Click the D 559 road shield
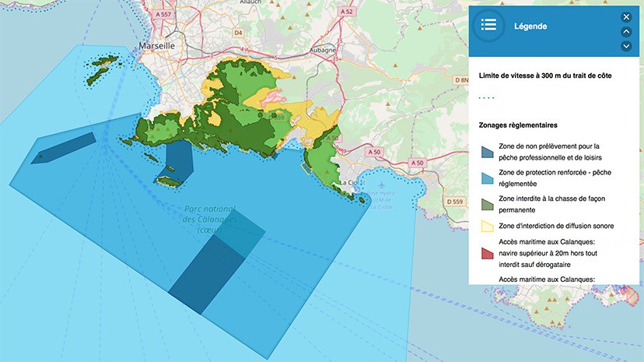Screen dimensions: 644x362 [453, 202]
